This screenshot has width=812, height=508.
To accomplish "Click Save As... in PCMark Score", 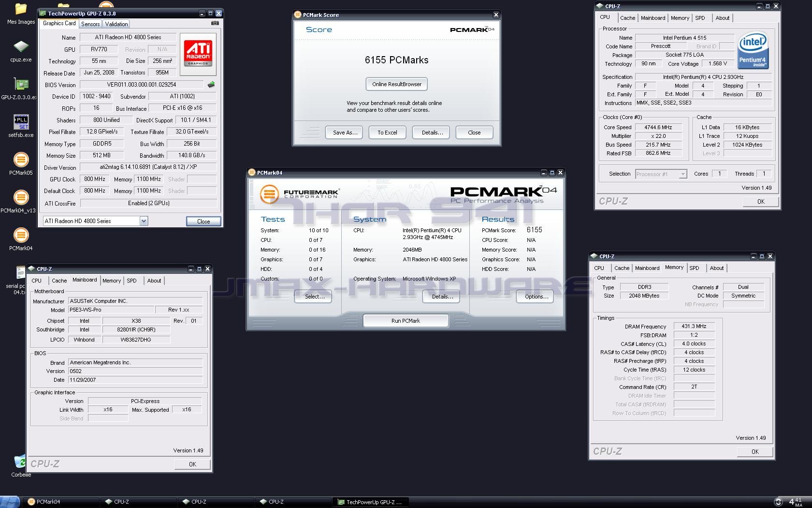I will [345, 133].
